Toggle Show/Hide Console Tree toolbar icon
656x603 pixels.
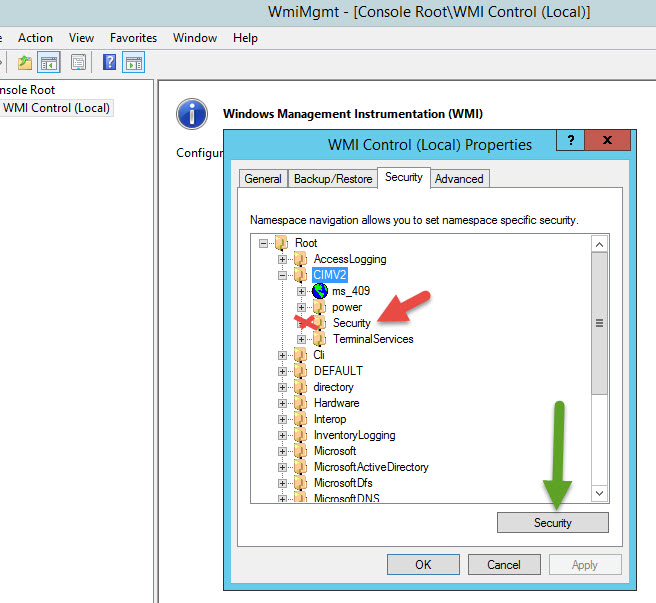49,62
